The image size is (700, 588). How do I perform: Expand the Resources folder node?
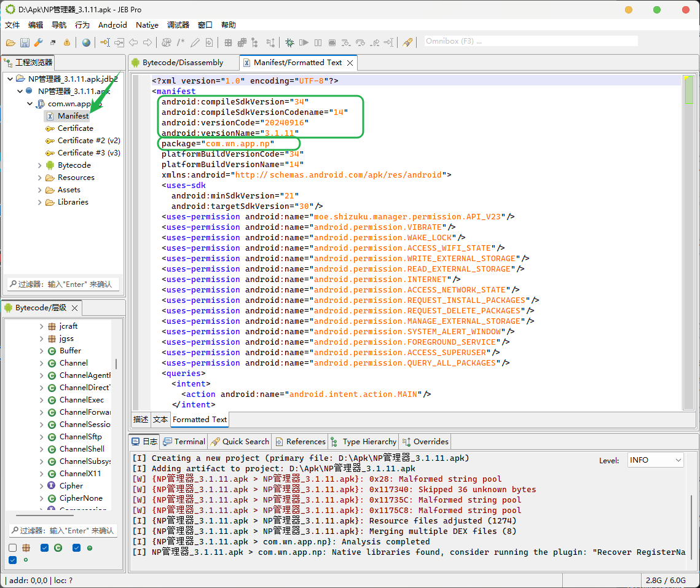pos(39,178)
